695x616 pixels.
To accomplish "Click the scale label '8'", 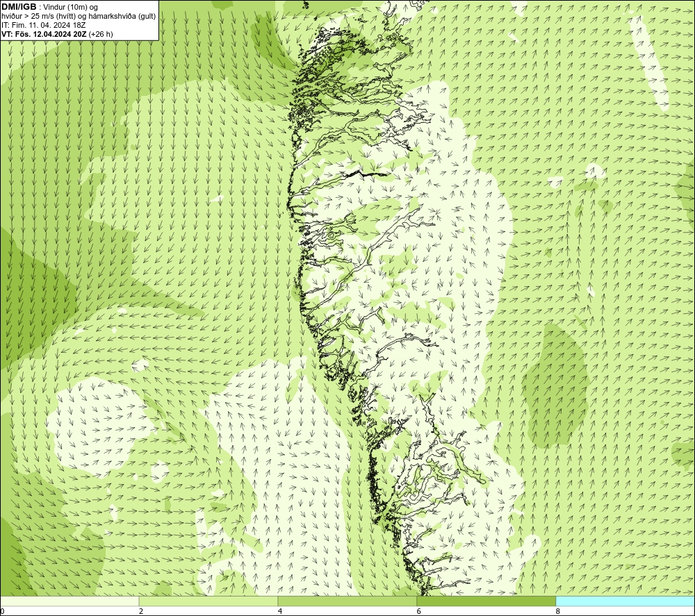I will pos(558,612).
